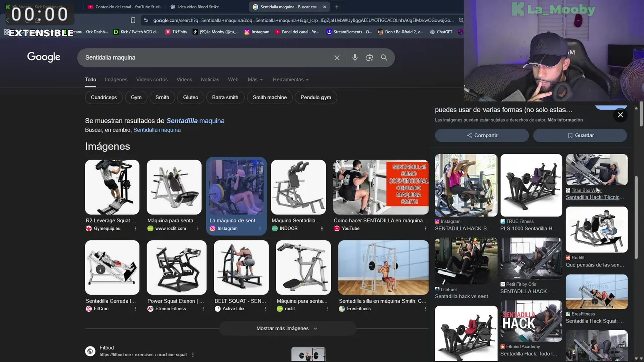The width and height of the screenshot is (644, 362).
Task: Open options for the Fitbod result
Action: [x=193, y=355]
